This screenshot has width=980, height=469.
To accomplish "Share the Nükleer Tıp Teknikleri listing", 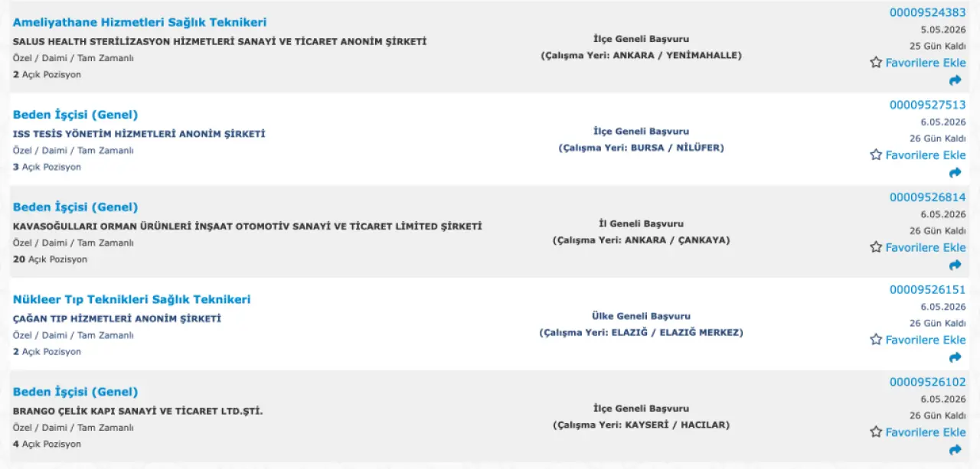I will click(955, 358).
